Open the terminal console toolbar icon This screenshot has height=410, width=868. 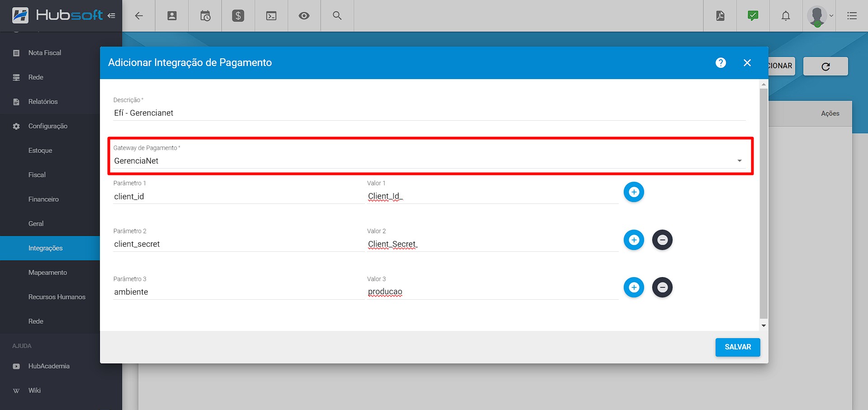[x=271, y=16]
